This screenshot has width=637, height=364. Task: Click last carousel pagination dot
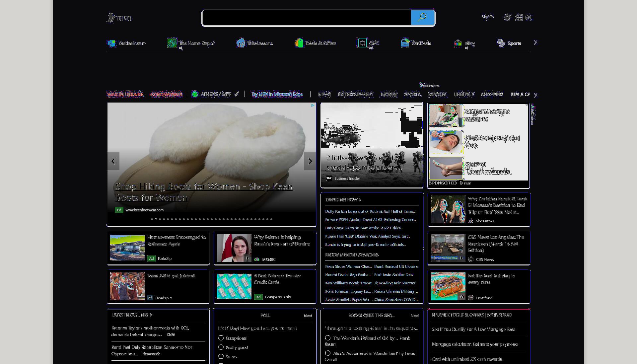(x=271, y=219)
